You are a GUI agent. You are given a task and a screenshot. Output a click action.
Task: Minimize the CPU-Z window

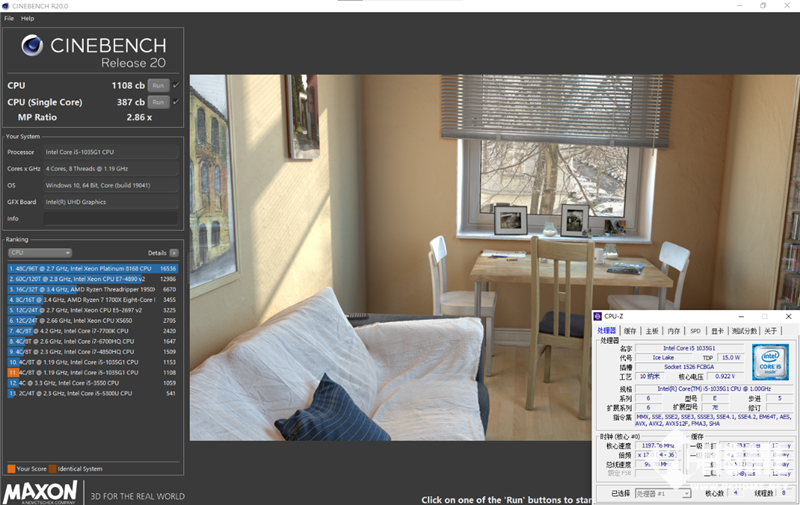click(741, 317)
